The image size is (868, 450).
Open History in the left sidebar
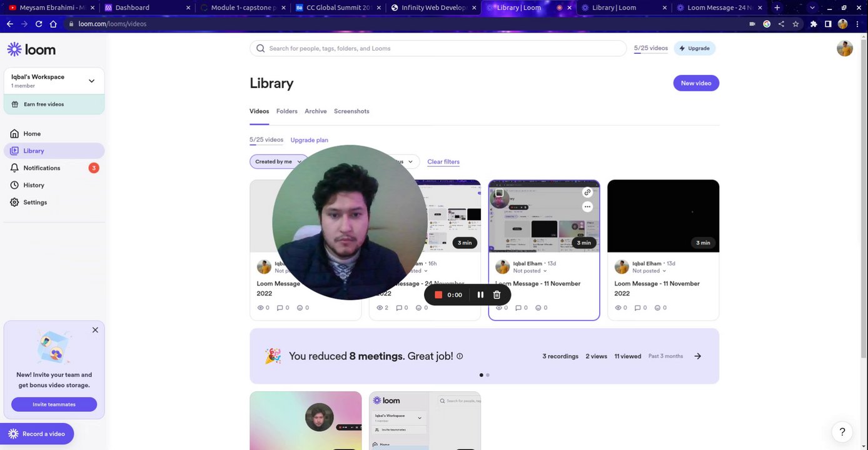pyautogui.click(x=54, y=185)
